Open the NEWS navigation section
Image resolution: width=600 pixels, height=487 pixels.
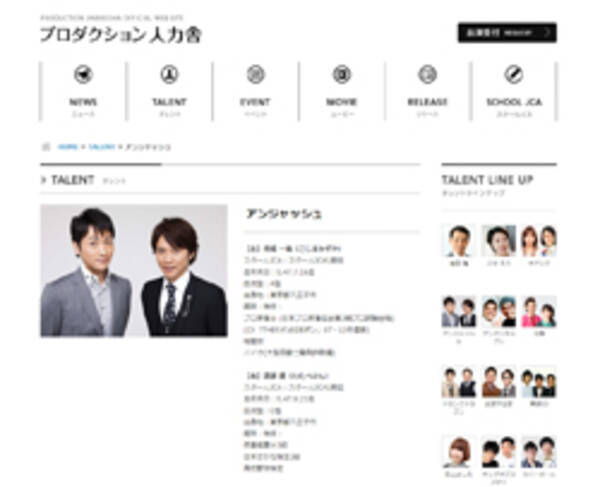[83, 91]
